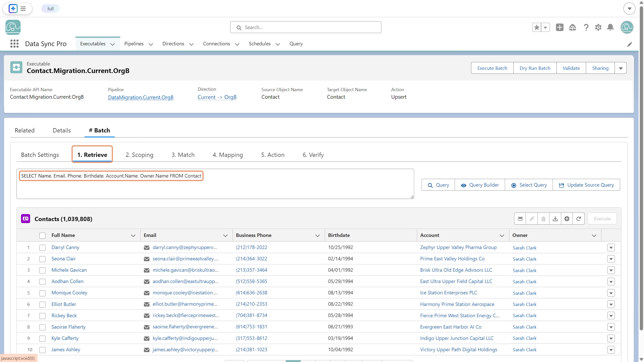Go to the 2. Scoping tab
Screen dimensions: 644x362
tap(140, 155)
